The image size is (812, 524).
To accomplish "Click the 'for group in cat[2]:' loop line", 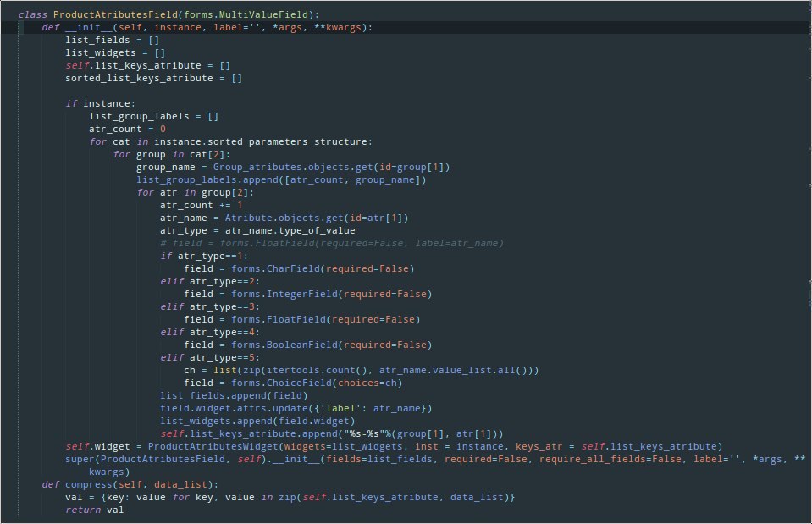I will point(171,154).
